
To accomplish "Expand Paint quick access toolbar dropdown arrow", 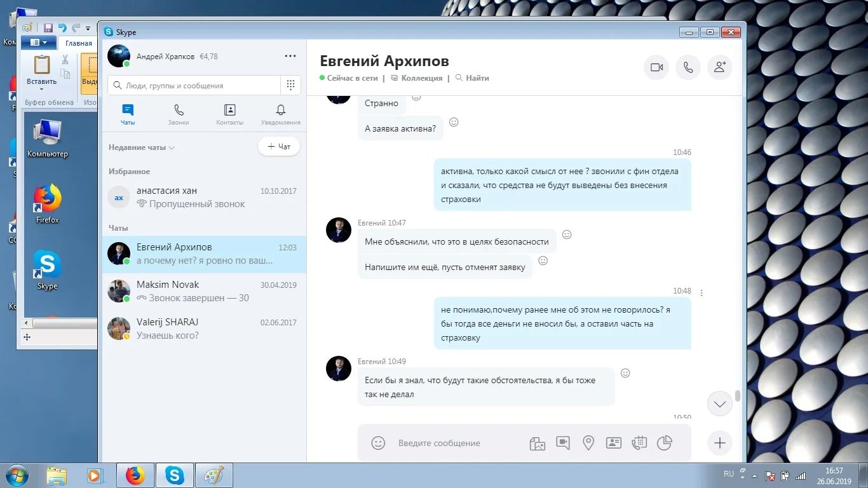I will (x=88, y=29).
